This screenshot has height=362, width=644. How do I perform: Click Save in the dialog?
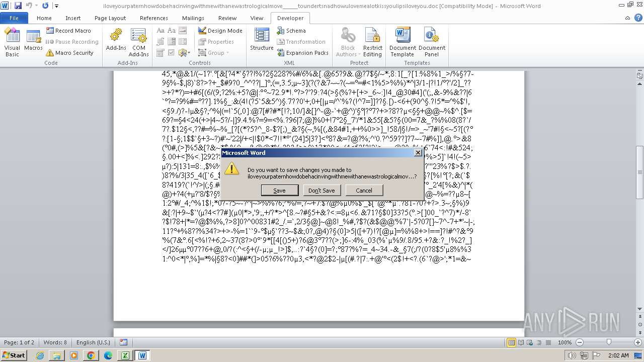[279, 191]
